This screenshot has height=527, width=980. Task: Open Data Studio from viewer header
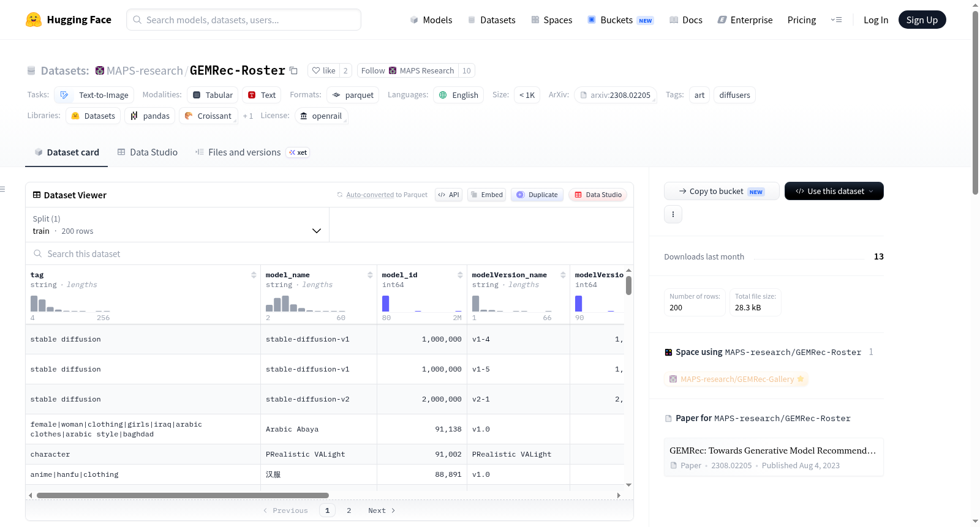[x=598, y=195]
